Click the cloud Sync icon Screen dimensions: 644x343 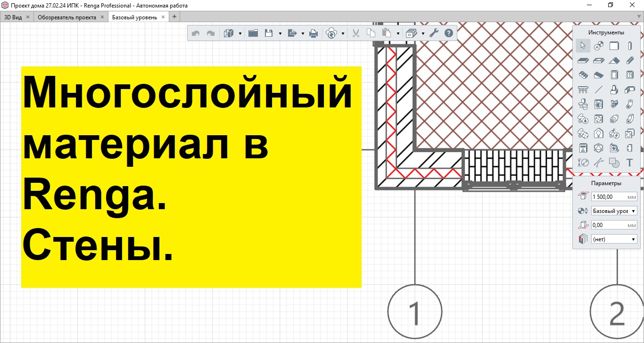tap(331, 33)
